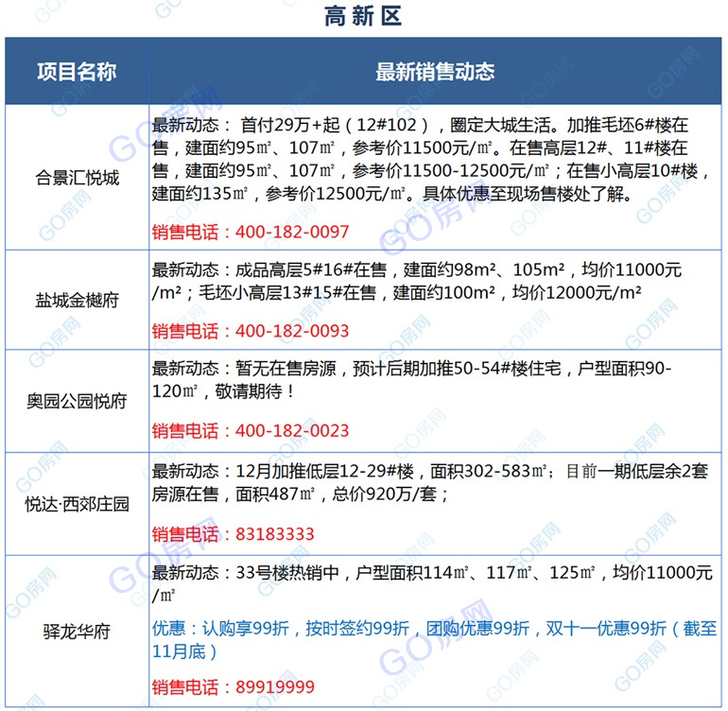Click the text 120㎡，敬请期待！
The height and width of the screenshot is (711, 728).
click(x=223, y=391)
